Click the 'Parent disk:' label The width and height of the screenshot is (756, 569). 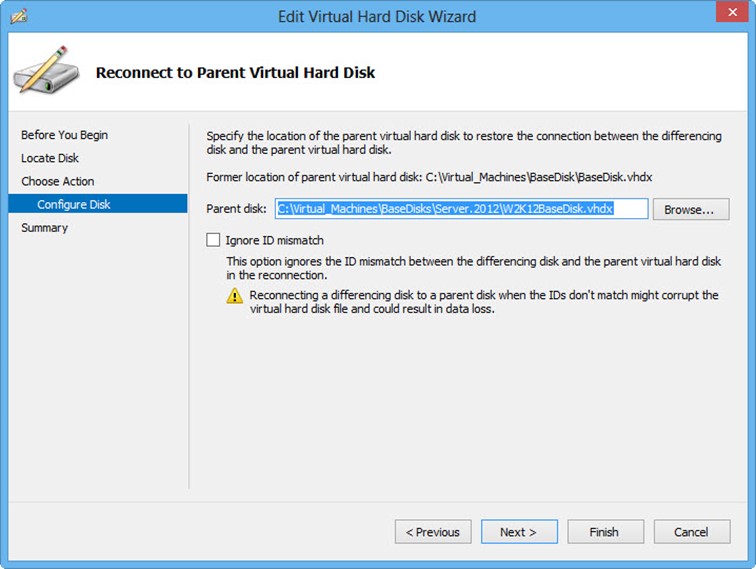point(236,209)
